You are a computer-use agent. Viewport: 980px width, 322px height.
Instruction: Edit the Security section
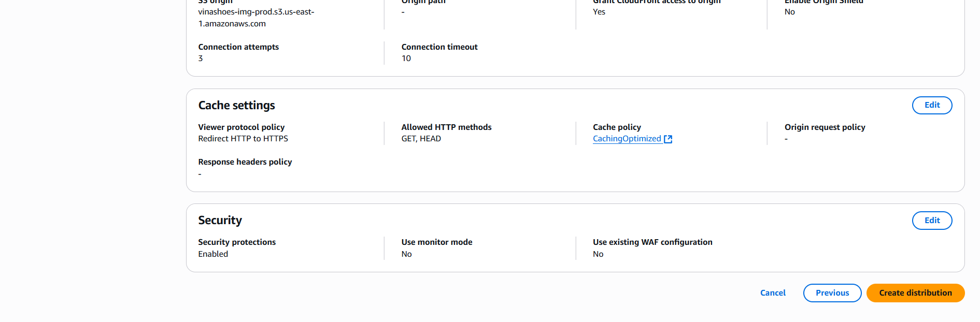(932, 220)
